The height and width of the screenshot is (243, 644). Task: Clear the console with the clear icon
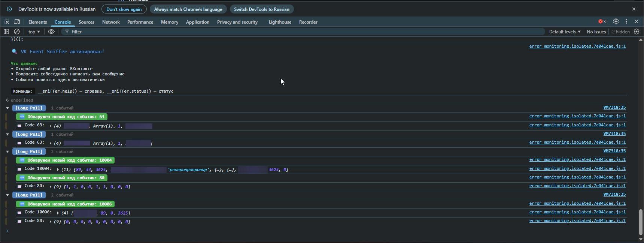coord(17,32)
